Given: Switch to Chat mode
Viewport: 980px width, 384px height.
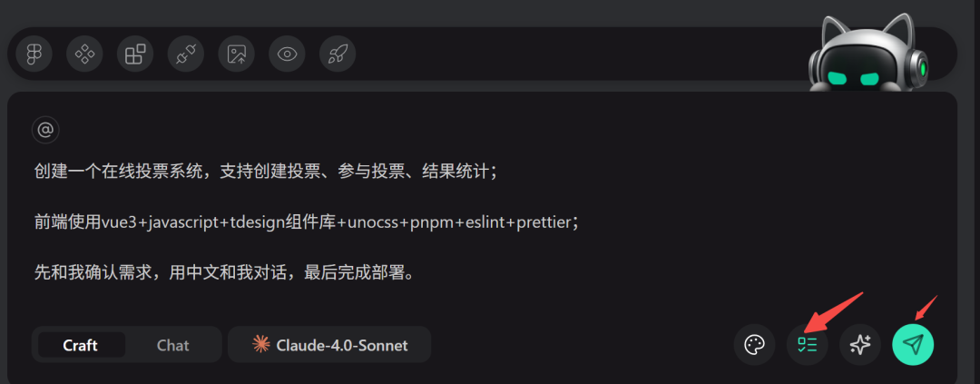Looking at the screenshot, I should [172, 345].
